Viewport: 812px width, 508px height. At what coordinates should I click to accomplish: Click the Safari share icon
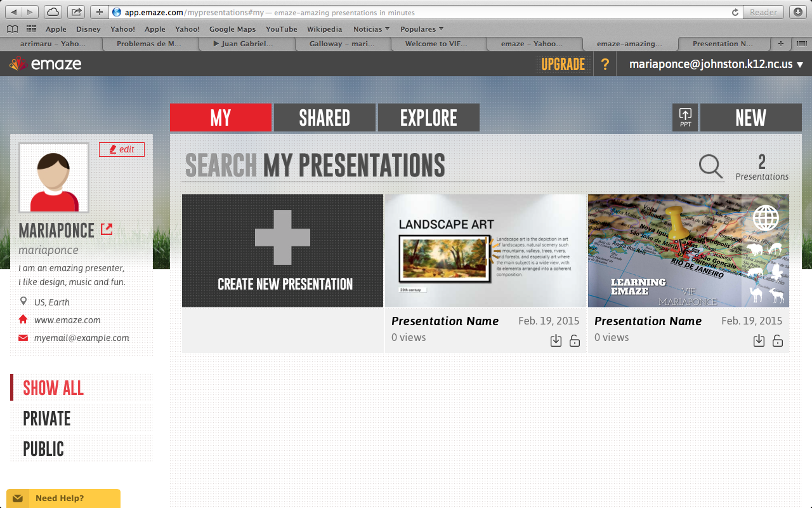(x=76, y=12)
